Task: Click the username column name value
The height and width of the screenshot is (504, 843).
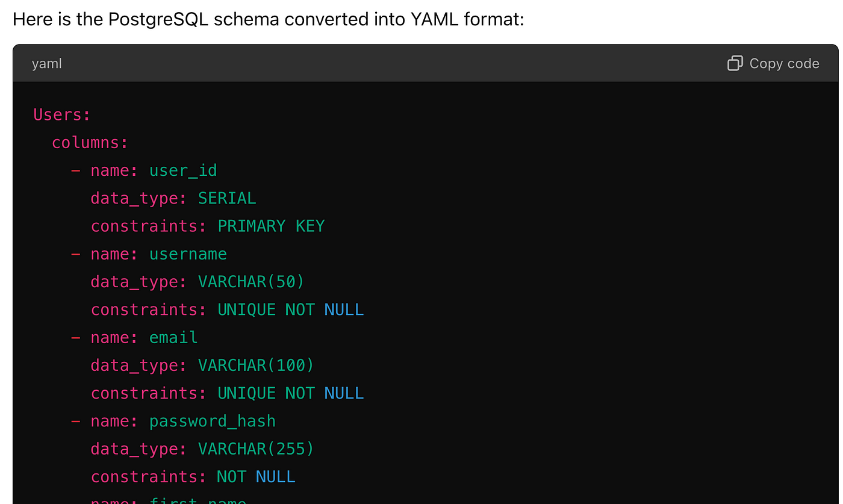Action: coord(188,254)
